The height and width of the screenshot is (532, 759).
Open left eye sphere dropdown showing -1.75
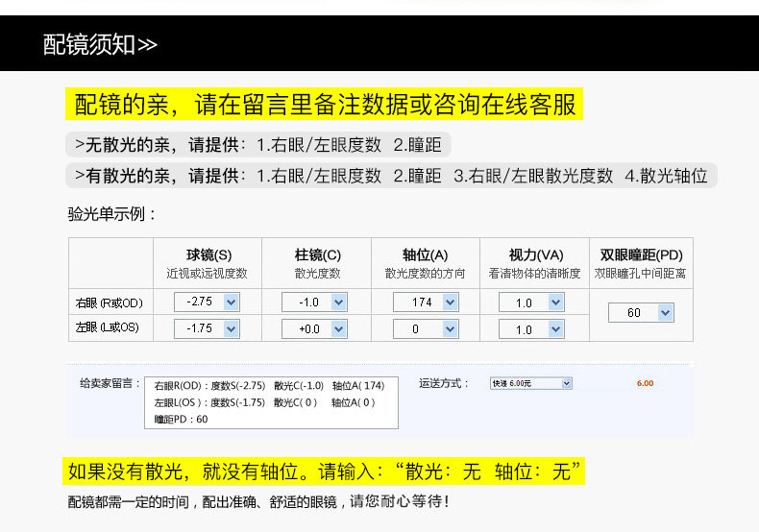click(207, 328)
